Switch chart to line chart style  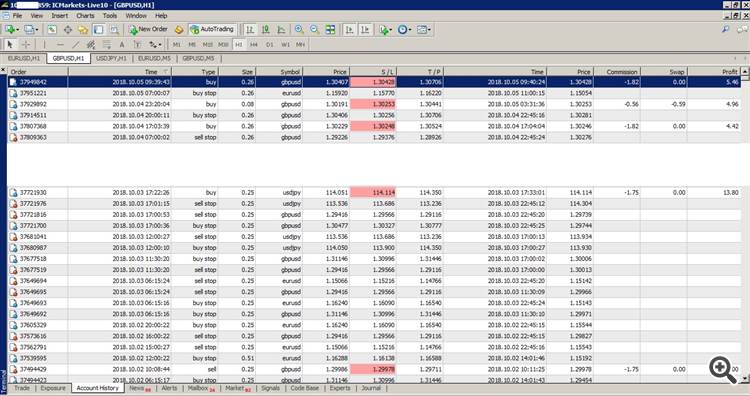281,30
